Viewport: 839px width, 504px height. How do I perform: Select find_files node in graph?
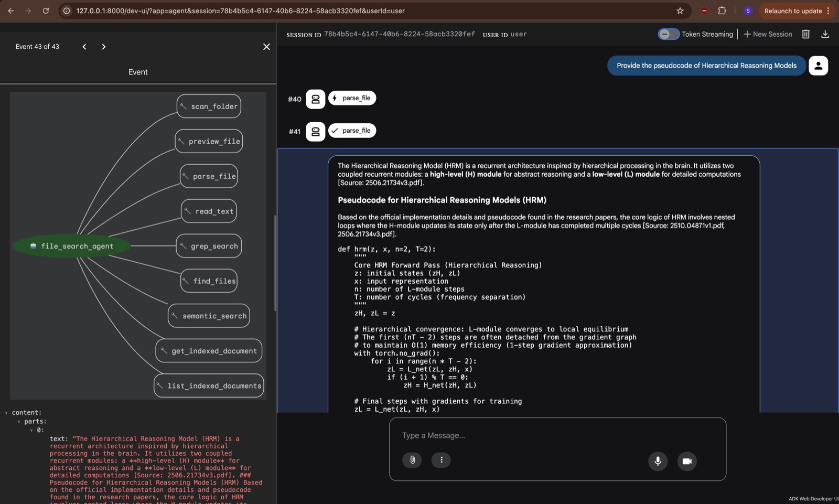tap(209, 281)
